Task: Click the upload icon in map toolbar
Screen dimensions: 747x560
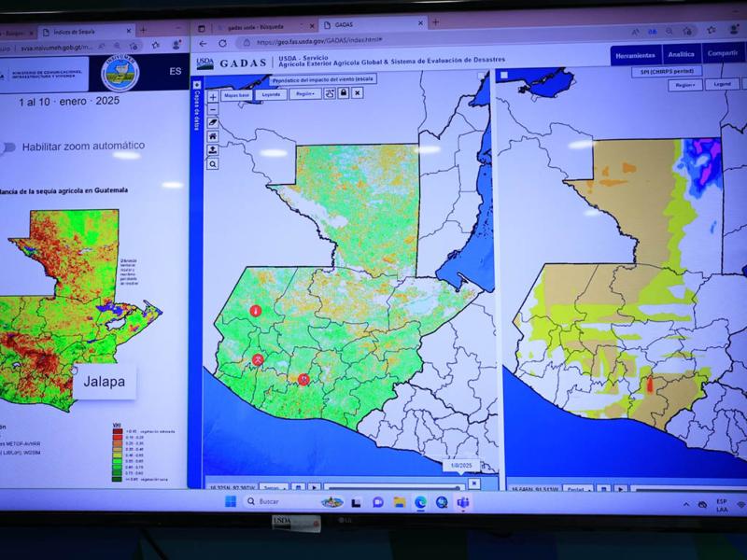Action: pyautogui.click(x=213, y=149)
